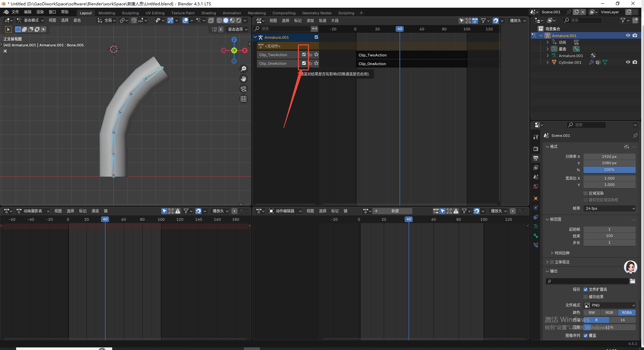Select the RGBA color mode button

[627, 313]
